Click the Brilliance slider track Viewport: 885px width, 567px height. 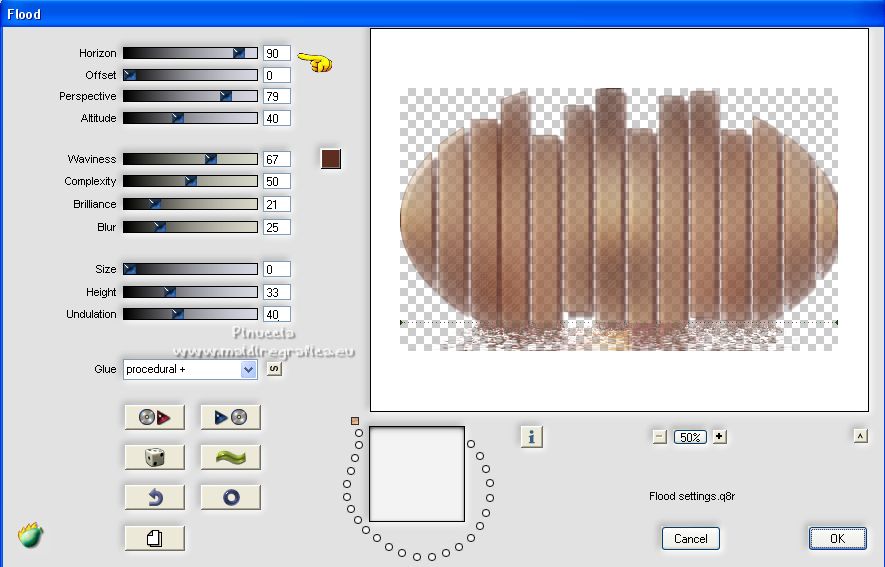tap(190, 204)
